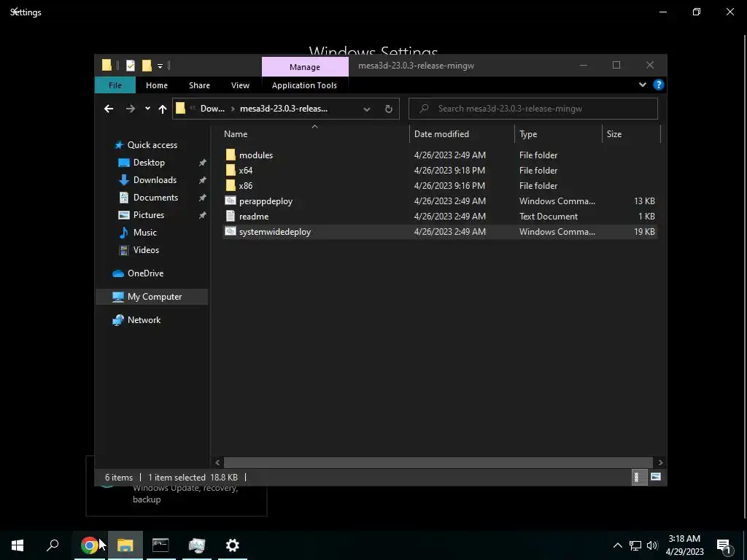Viewport: 747px width, 560px height.
Task: Click the New folder icon in quick access toolbar
Action: (147, 66)
